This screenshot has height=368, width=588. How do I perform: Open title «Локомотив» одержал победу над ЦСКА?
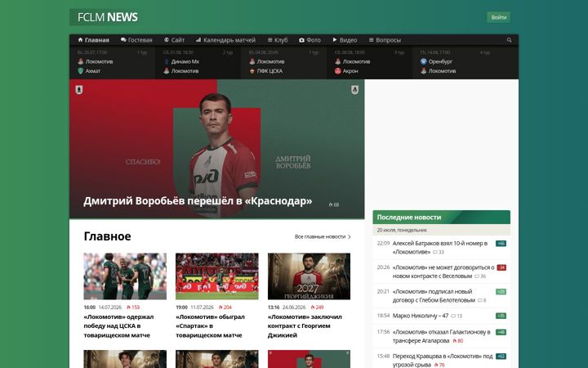coord(118,326)
